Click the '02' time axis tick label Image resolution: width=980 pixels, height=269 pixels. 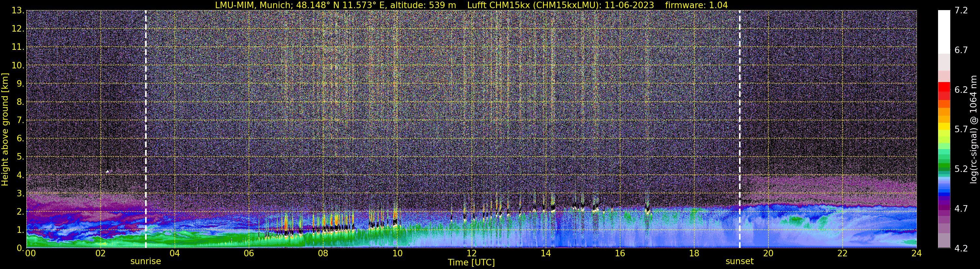point(101,253)
